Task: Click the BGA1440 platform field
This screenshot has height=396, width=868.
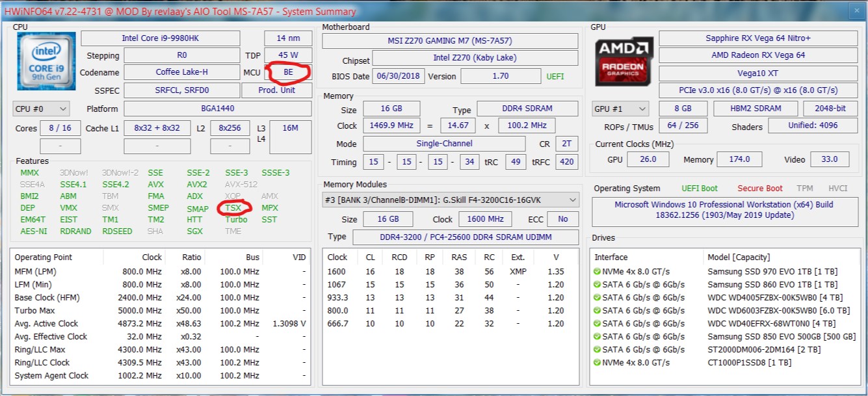Action: [x=218, y=109]
